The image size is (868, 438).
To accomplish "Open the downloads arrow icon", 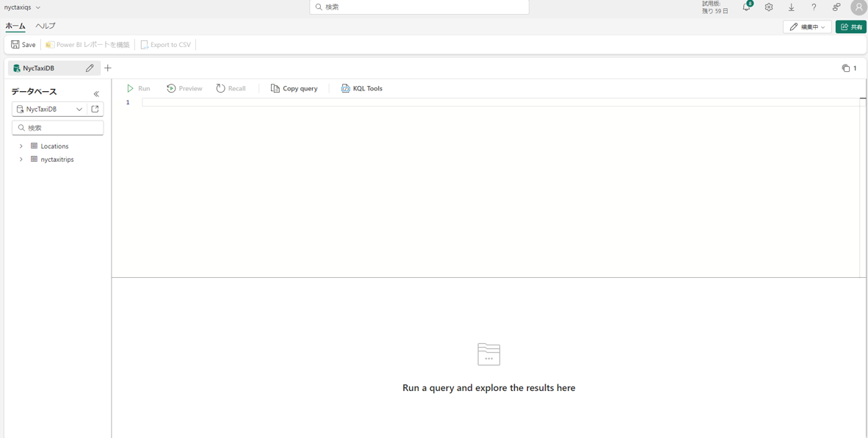I will point(791,7).
